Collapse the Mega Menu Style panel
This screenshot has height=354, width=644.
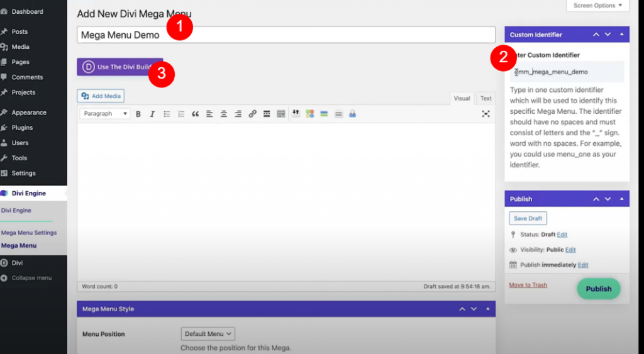[488, 309]
